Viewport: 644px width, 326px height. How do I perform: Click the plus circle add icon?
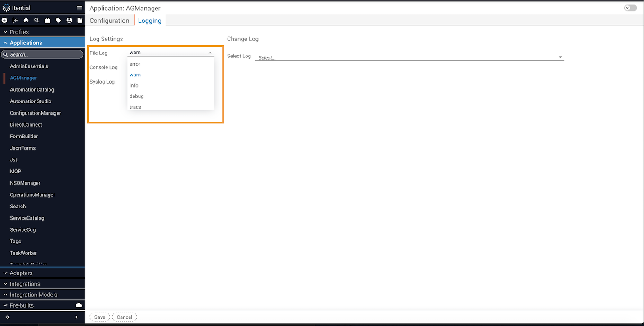(4, 20)
